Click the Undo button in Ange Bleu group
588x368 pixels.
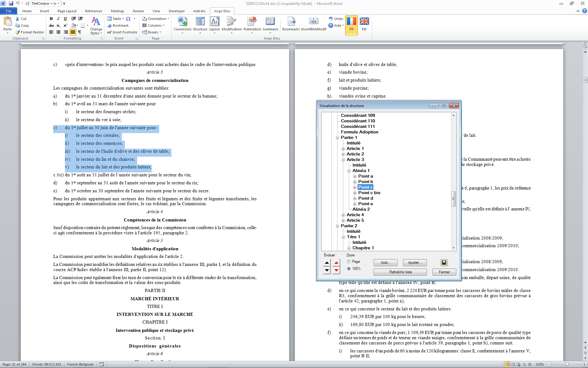pos(336,19)
